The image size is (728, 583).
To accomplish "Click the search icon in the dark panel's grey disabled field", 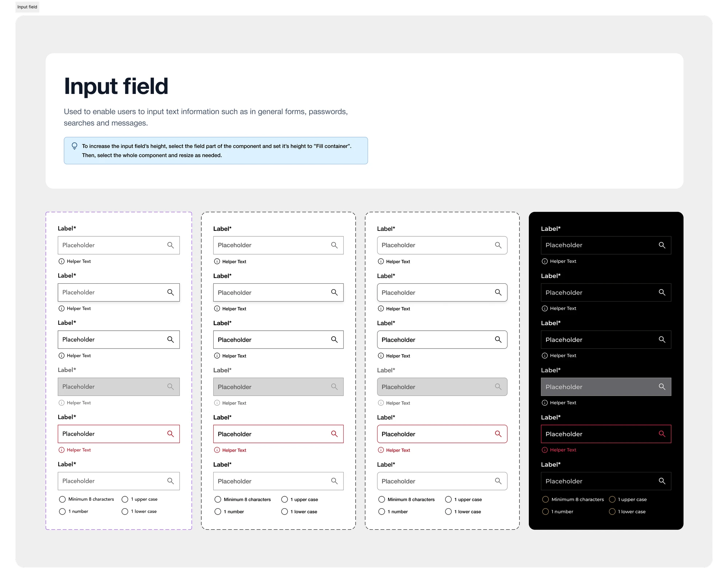I will (662, 387).
